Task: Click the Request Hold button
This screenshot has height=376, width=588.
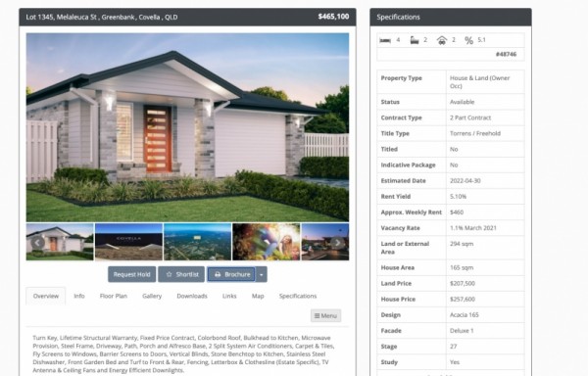Action: (x=131, y=274)
